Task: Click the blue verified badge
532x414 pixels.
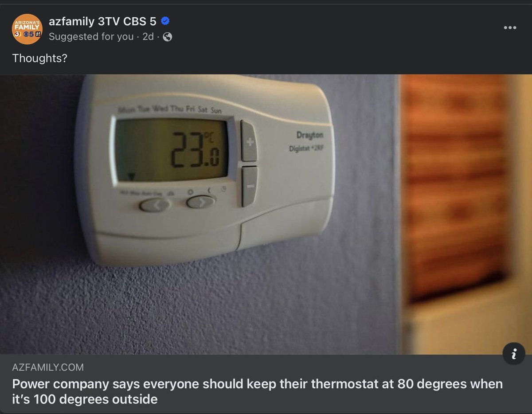Action: [165, 21]
